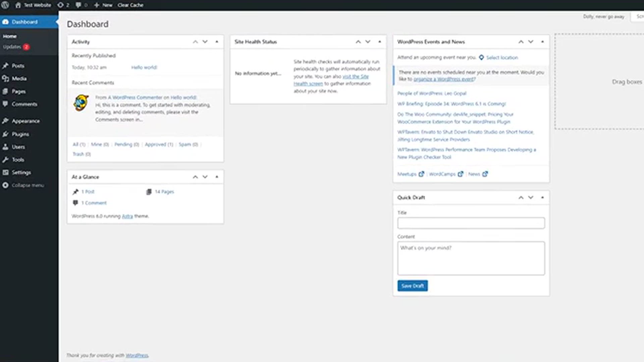Collapse the Activity widget panel
Image resolution: width=644 pixels, height=362 pixels.
pyautogui.click(x=217, y=42)
